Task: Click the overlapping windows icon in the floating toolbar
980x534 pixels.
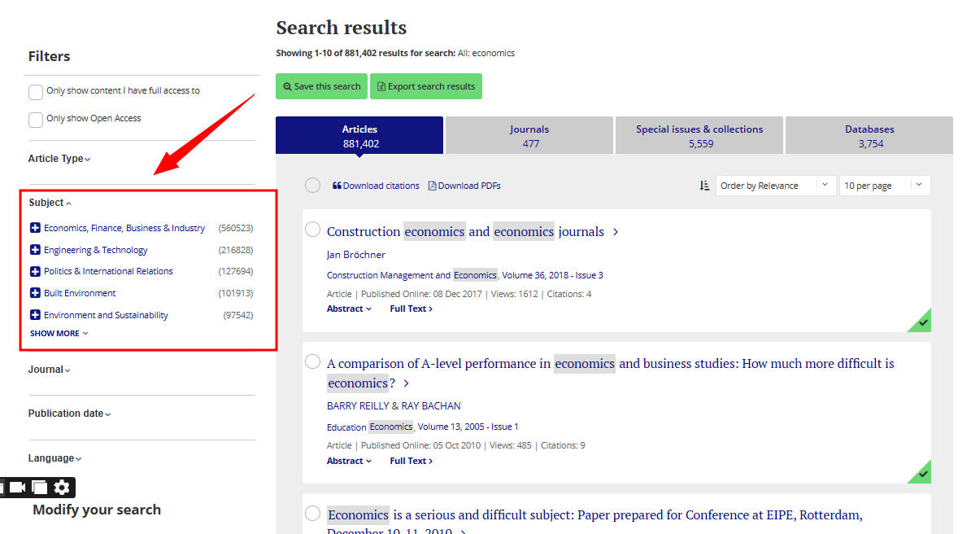Action: 40,488
